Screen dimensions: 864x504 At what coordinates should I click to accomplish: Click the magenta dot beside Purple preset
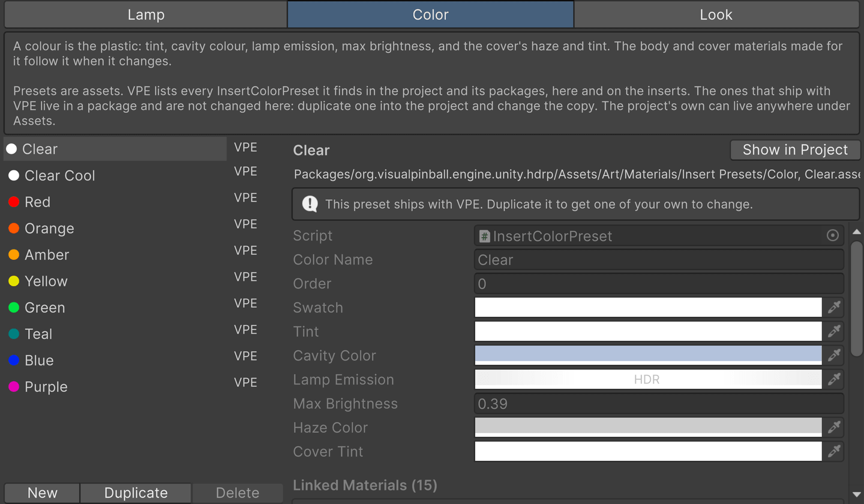coord(14,387)
